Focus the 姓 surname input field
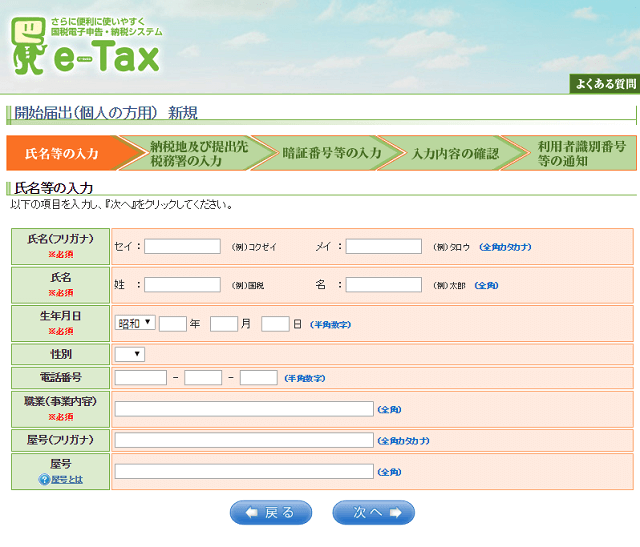The width and height of the screenshot is (640, 547). (182, 285)
